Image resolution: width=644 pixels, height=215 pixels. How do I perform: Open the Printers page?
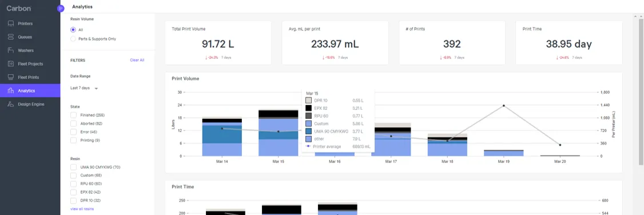30,24
